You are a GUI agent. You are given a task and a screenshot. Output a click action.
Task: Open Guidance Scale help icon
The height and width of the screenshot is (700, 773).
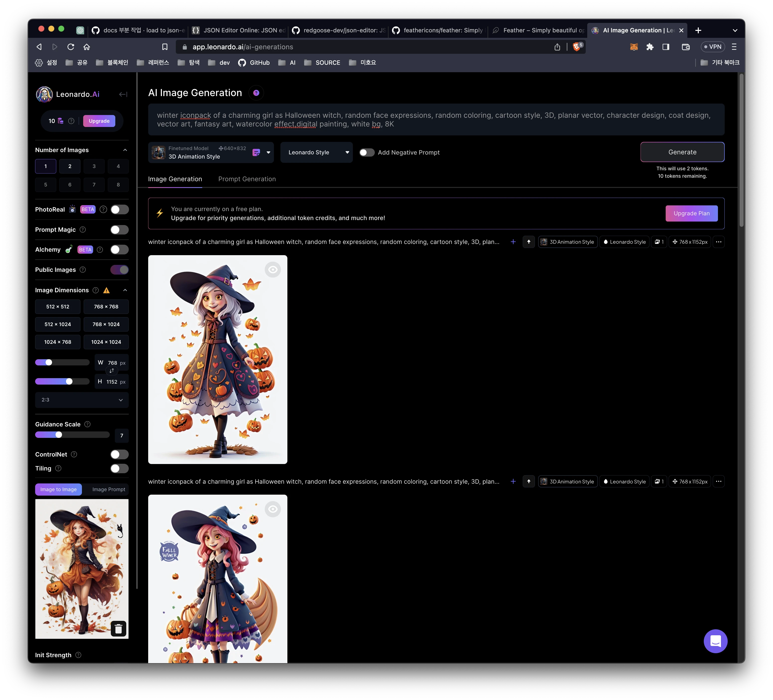87,424
